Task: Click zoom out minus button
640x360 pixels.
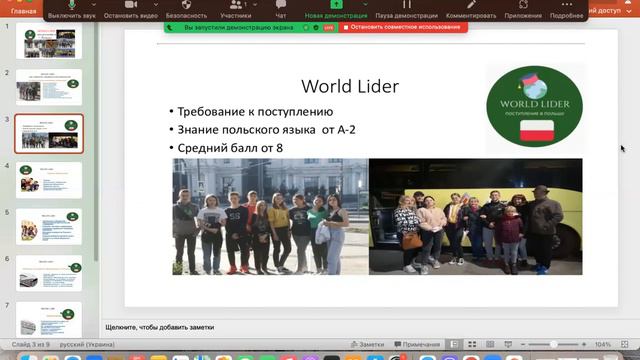Action: pyautogui.click(x=523, y=344)
